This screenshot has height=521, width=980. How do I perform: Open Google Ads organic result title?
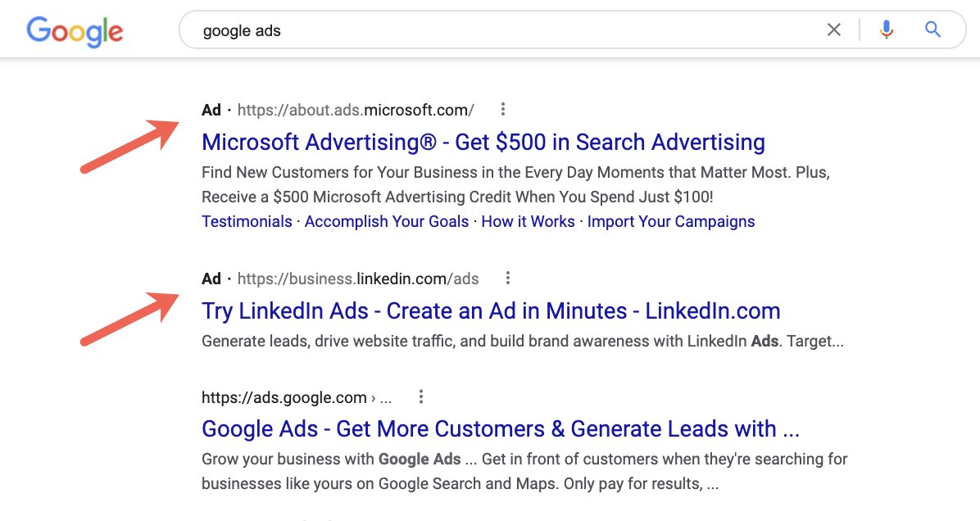pos(500,428)
